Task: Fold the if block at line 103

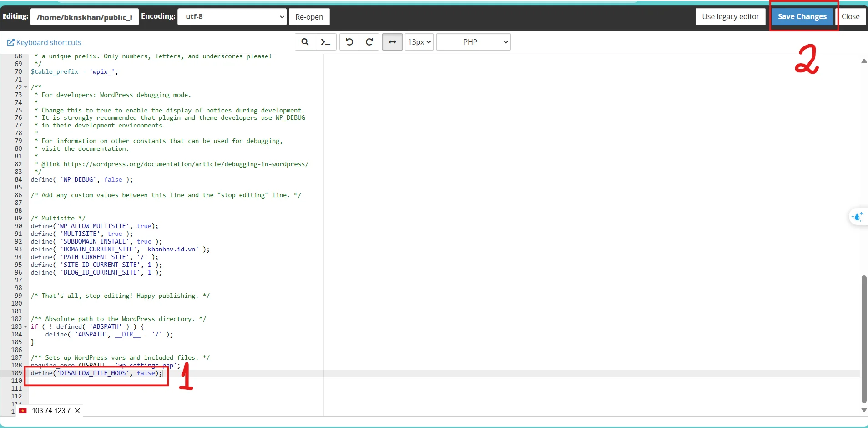Action: pyautogui.click(x=25, y=327)
